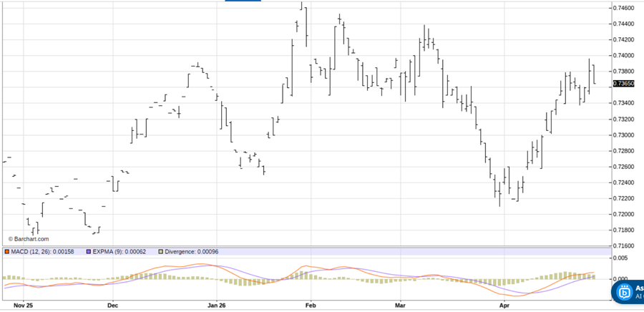Click the 0.73400 price axis label

(623, 103)
